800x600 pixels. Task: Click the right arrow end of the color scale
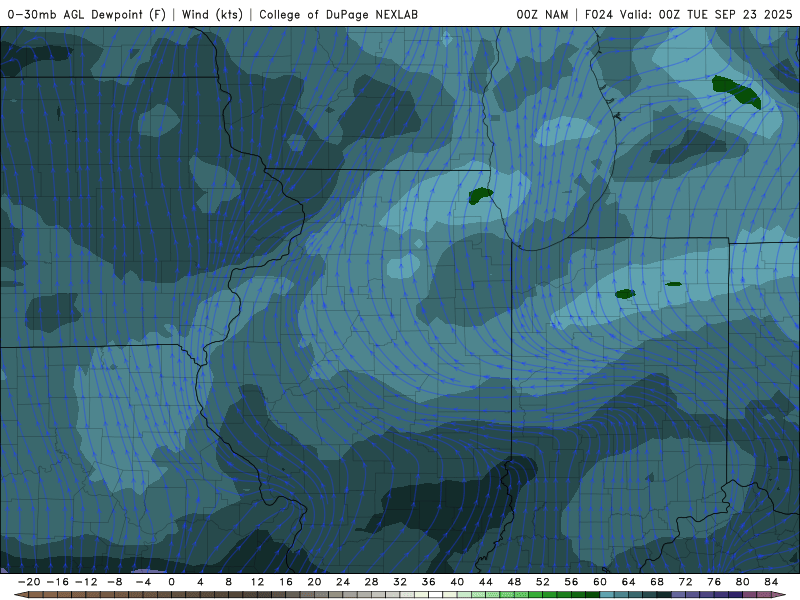[779, 595]
